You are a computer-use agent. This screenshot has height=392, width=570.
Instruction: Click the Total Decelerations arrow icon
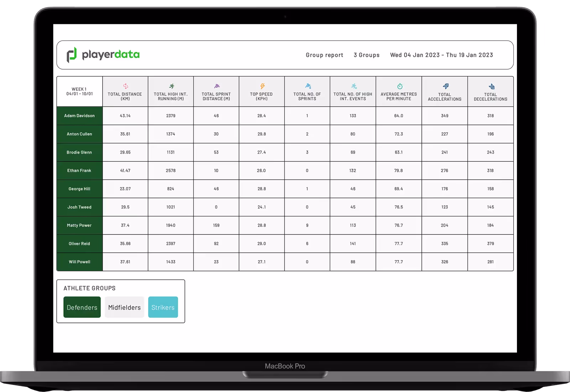[x=492, y=86]
